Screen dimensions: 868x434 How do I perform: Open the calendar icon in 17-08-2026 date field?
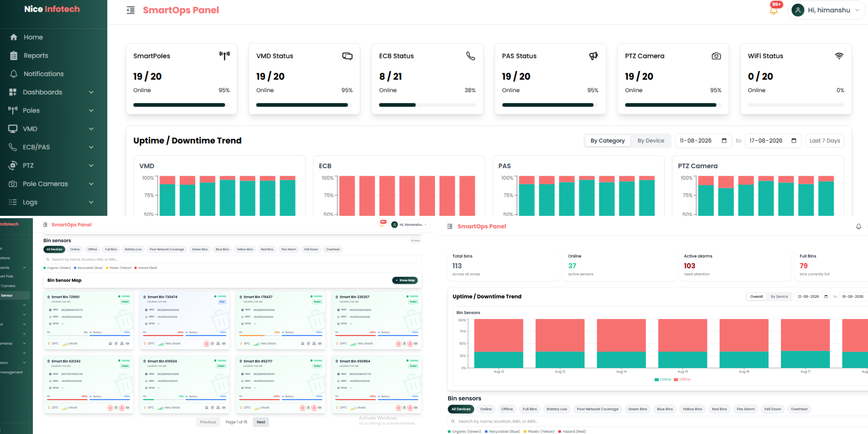(x=794, y=141)
